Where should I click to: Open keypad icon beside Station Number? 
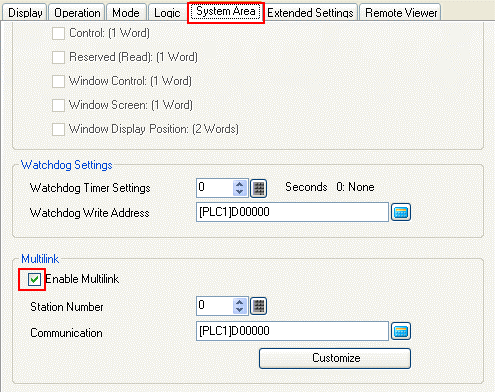pyautogui.click(x=259, y=306)
